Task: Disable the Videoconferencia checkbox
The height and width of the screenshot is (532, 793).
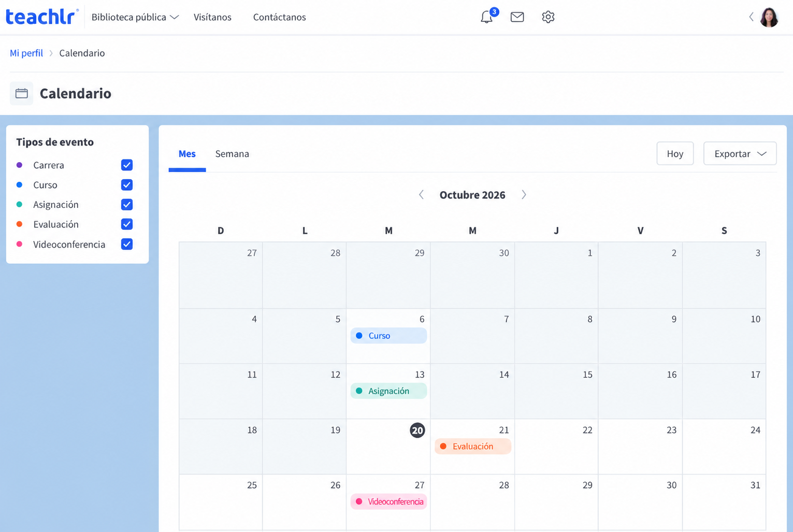Action: pos(127,244)
